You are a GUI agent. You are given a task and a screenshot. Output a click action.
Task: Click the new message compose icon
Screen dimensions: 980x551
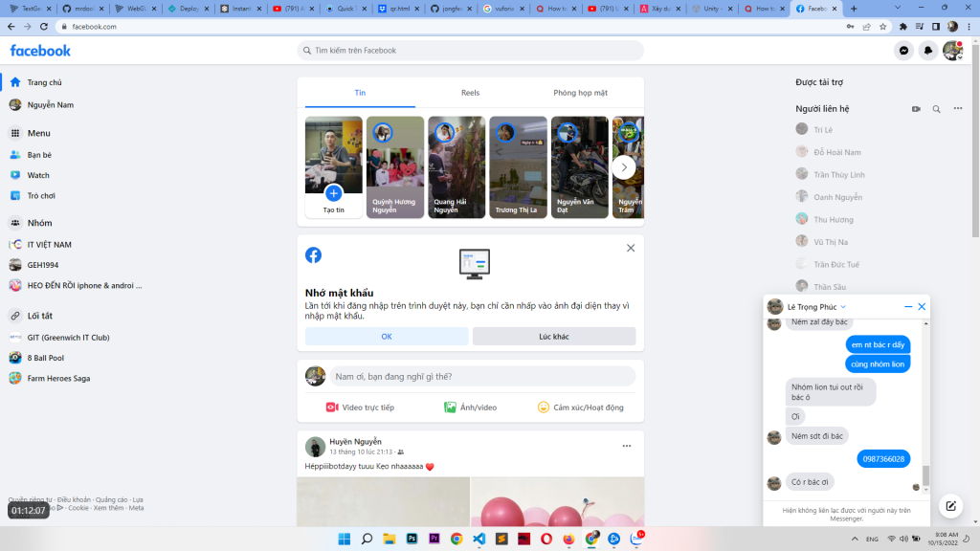tap(950, 506)
